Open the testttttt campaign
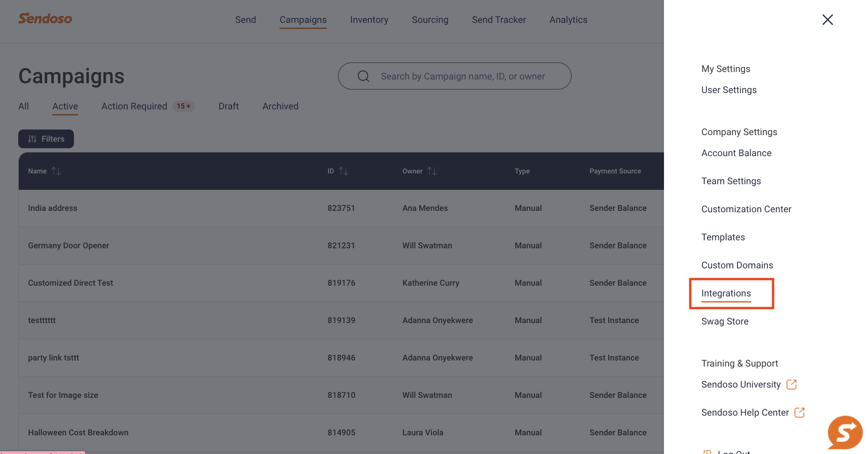868x454 pixels. [42, 320]
